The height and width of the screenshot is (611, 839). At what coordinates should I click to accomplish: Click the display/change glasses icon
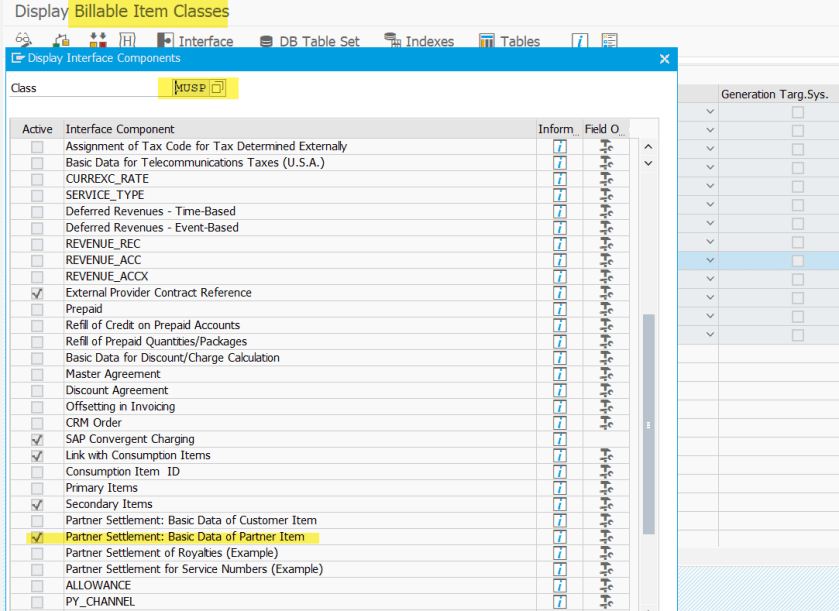pos(24,41)
